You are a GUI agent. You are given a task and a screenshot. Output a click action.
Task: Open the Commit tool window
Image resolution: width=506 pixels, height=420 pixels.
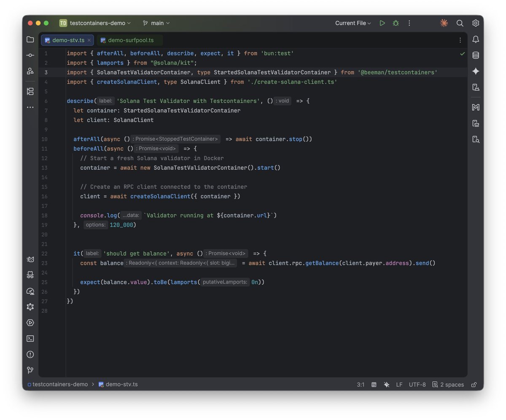pos(30,55)
